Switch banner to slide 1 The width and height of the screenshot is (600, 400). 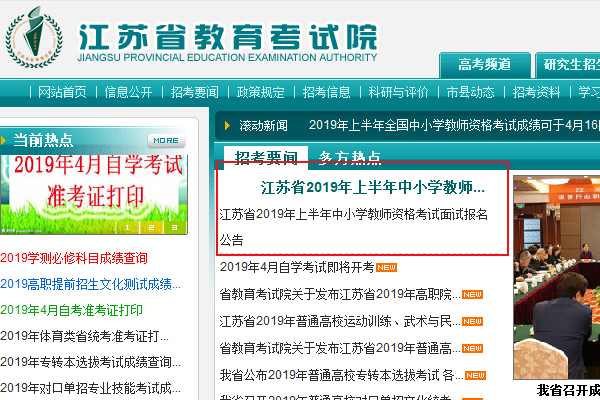point(127,227)
